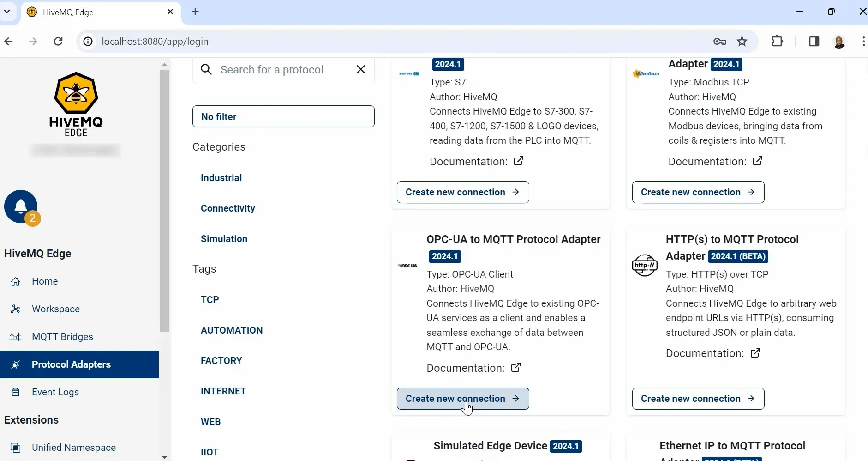Viewport: 868px width, 461px height.
Task: Toggle the browser side panel
Action: pyautogui.click(x=814, y=42)
